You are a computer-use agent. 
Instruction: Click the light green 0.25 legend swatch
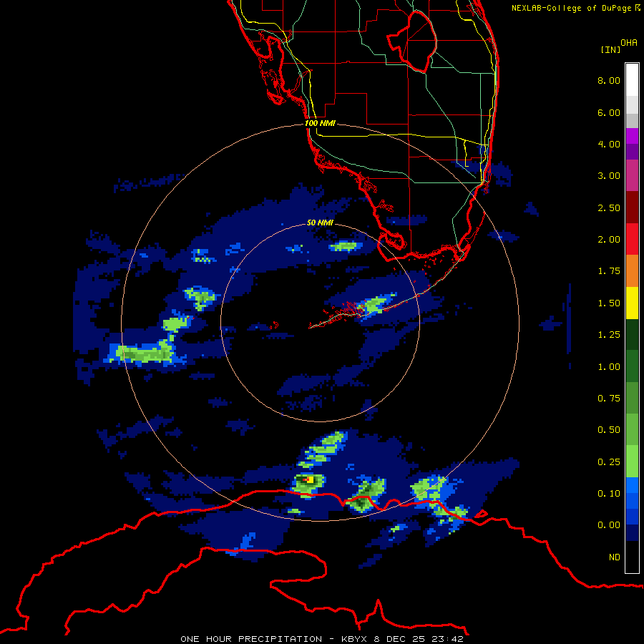click(x=632, y=462)
